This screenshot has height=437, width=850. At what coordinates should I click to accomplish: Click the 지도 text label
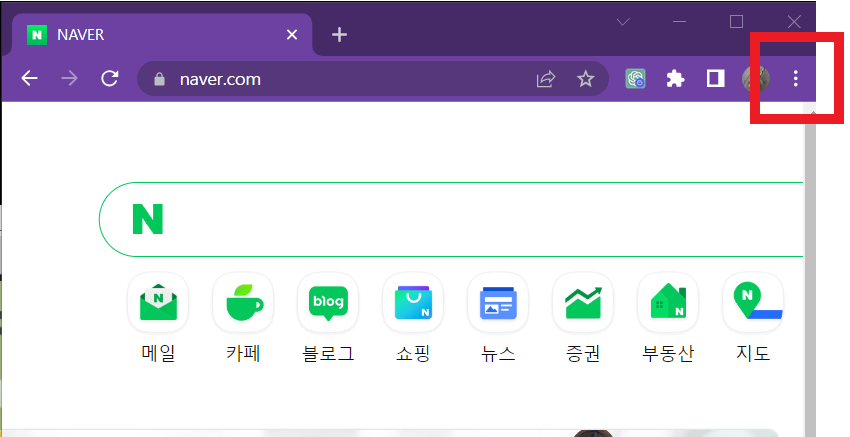[x=753, y=354]
